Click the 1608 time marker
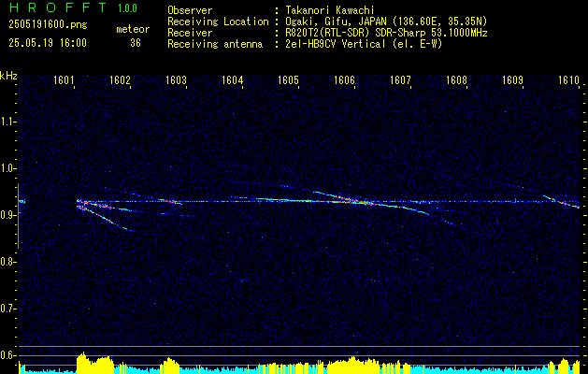This screenshot has height=374, width=588. click(x=456, y=79)
